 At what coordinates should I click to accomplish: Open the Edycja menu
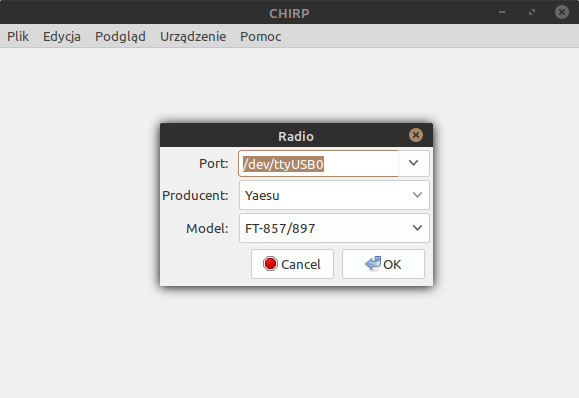coord(62,36)
